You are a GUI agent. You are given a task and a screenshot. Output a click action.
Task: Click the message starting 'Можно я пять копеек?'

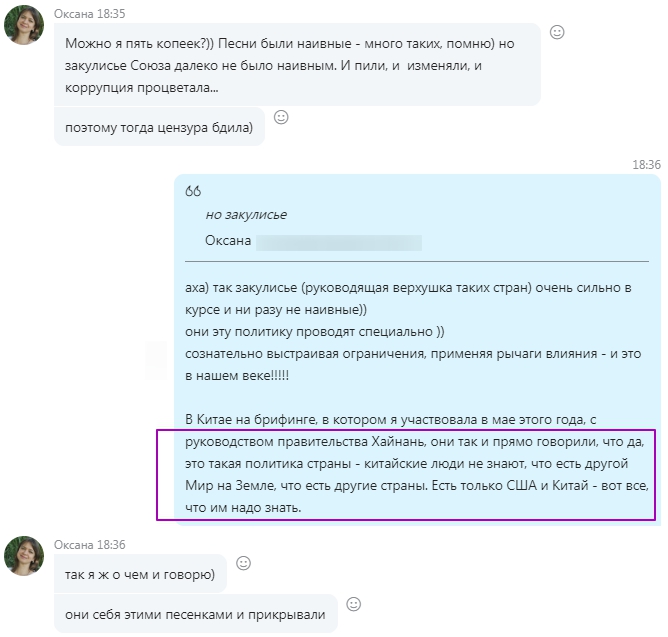pyautogui.click(x=297, y=65)
